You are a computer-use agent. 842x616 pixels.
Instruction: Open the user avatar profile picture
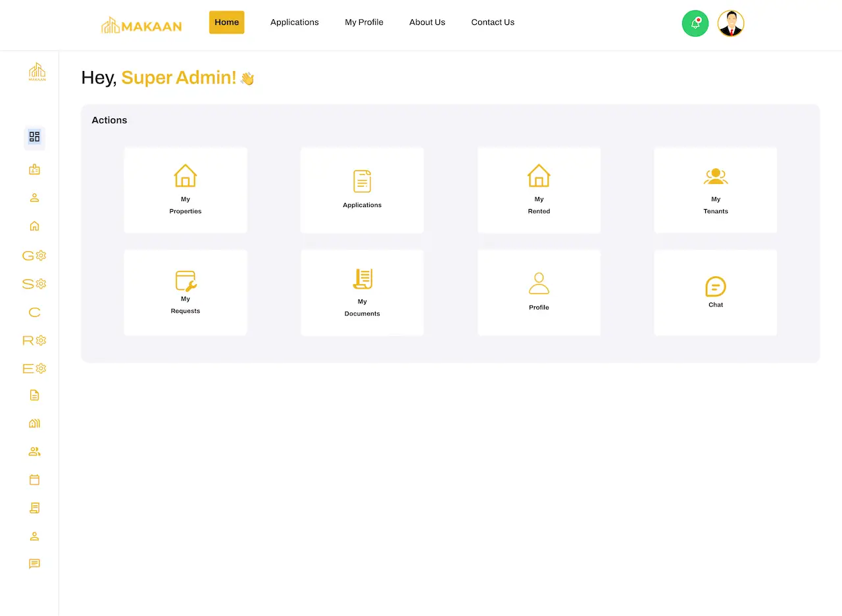731,24
